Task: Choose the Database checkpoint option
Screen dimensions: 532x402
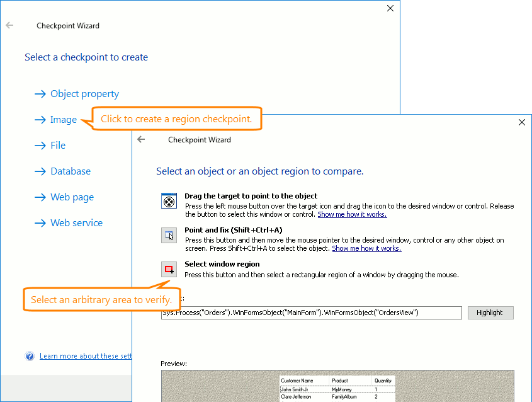Action: coord(71,171)
